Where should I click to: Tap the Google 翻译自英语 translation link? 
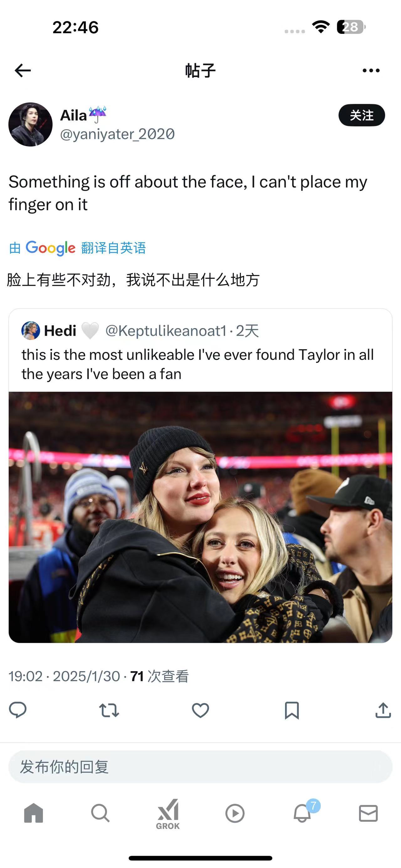77,248
